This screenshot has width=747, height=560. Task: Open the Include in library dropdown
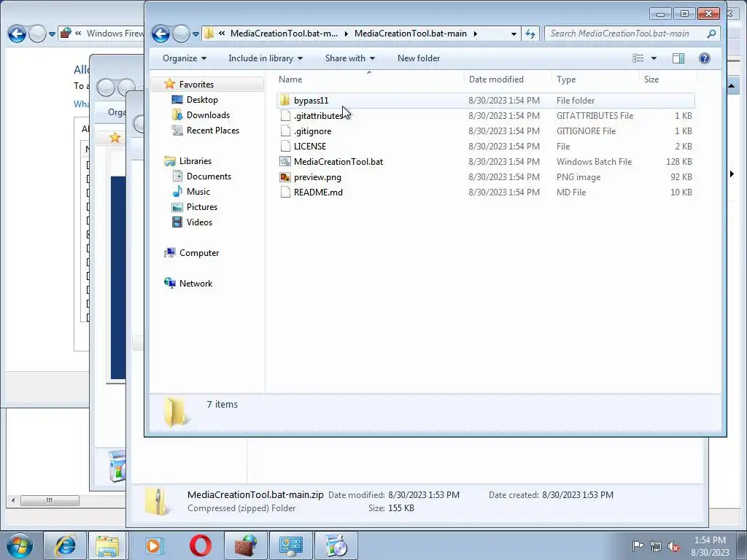[266, 58]
